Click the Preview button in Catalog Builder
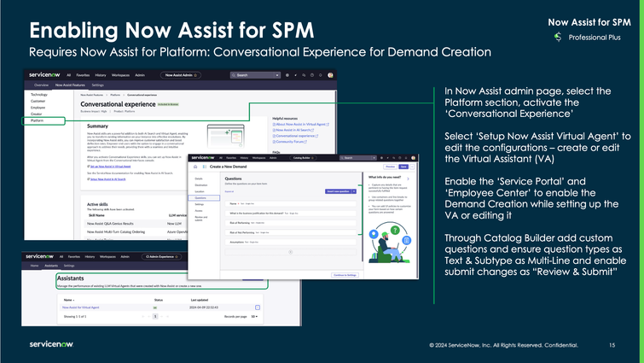Viewport: 644px width, 363px height. 390,167
